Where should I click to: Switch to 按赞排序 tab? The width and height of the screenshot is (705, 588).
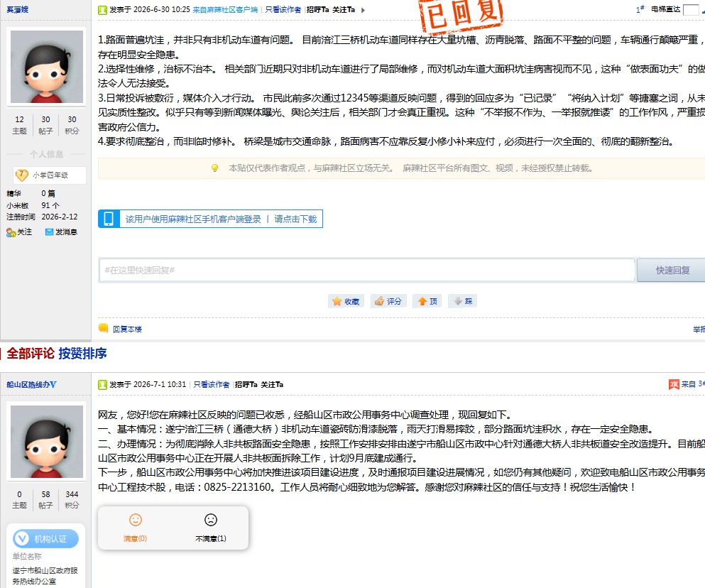tap(83, 354)
